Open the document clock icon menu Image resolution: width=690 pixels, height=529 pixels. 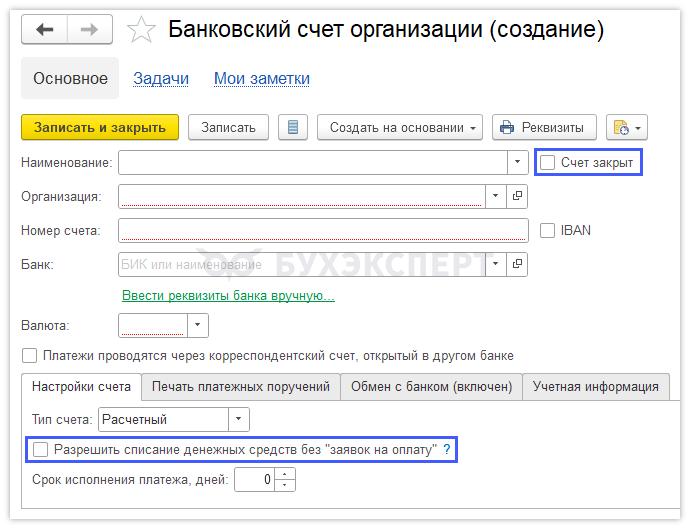[x=627, y=127]
